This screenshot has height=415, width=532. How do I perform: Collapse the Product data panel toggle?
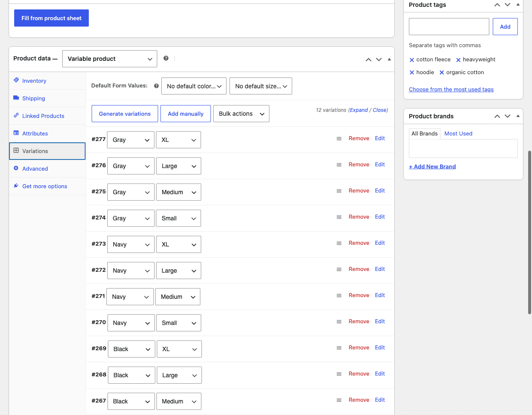click(x=389, y=59)
